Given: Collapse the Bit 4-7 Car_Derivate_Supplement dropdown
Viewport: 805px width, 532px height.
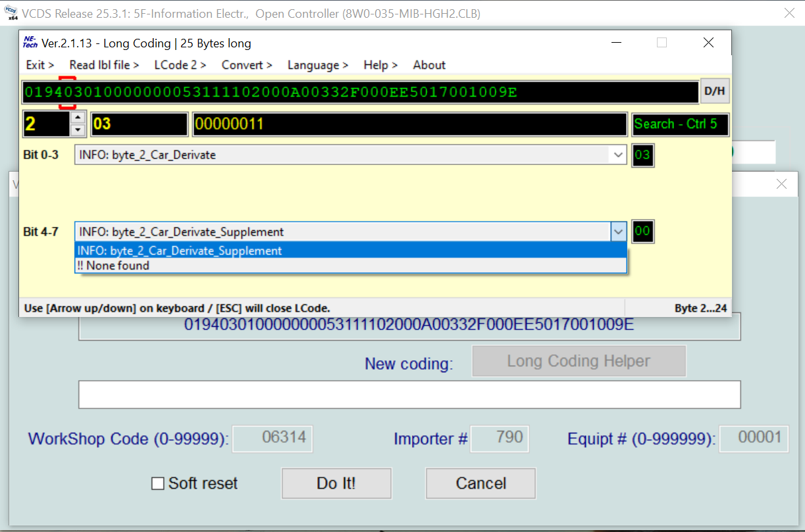Looking at the screenshot, I should point(618,231).
